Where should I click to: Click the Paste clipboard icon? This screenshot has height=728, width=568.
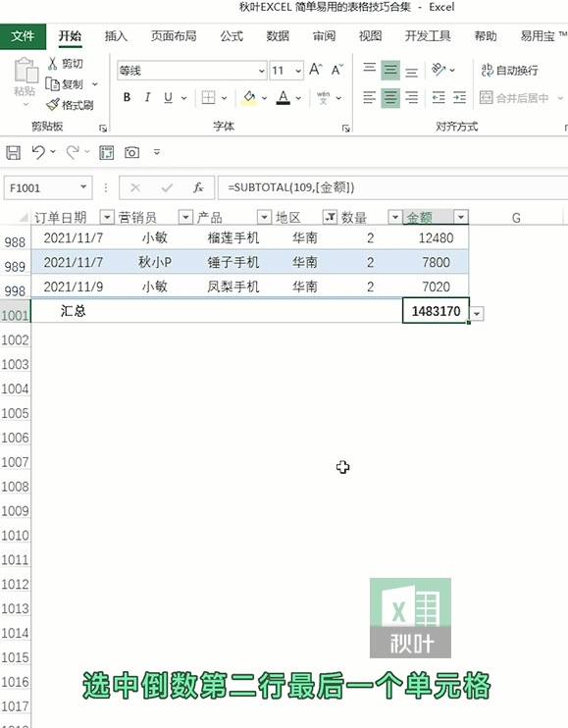tap(26, 71)
